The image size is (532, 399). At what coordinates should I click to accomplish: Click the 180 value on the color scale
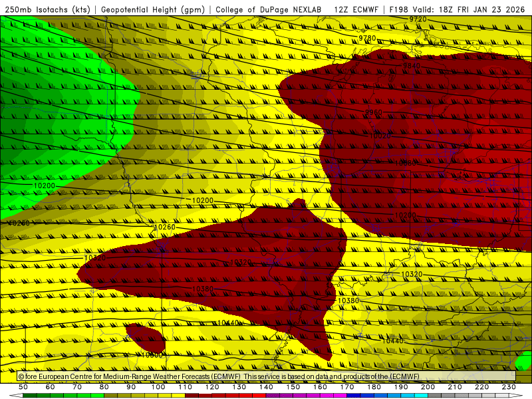[x=374, y=387]
